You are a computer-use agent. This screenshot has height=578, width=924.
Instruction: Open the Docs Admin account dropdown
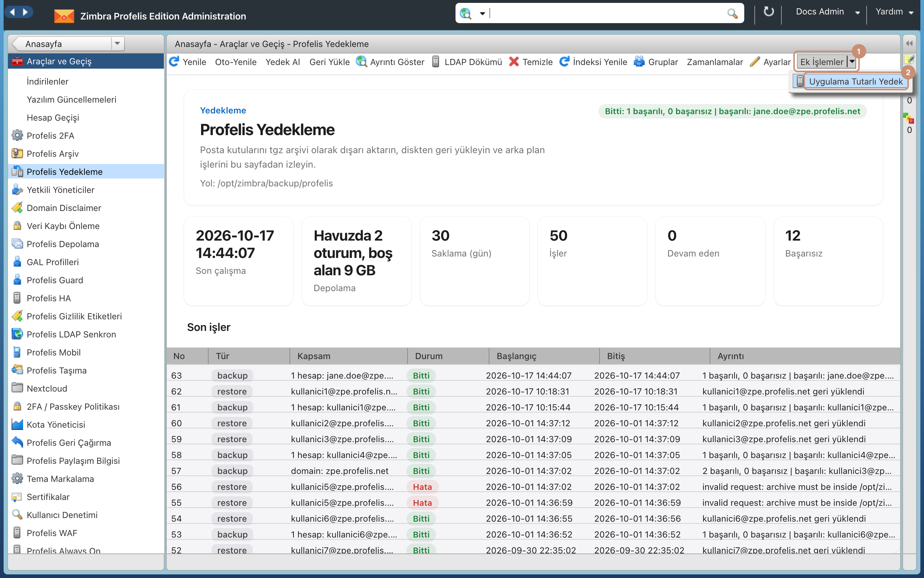[858, 13]
